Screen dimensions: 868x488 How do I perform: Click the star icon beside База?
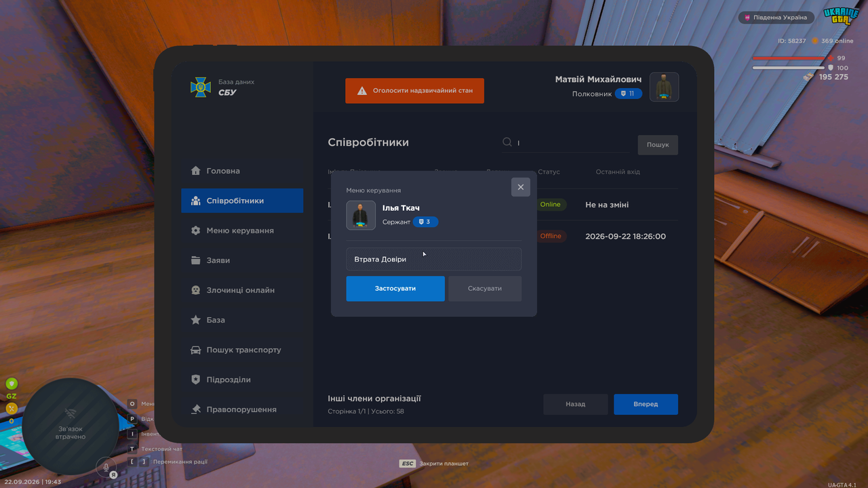click(196, 320)
